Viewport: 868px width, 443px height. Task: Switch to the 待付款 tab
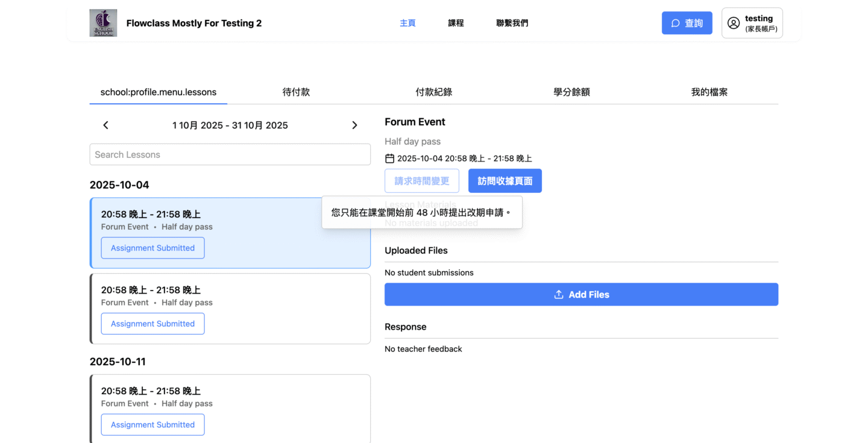click(296, 92)
